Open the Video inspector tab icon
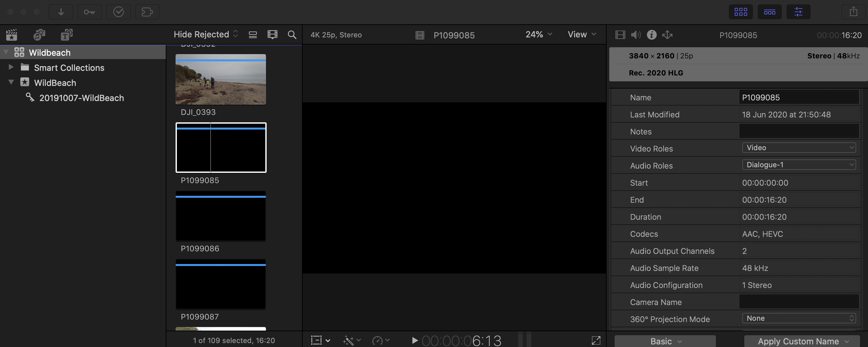Viewport: 868px width, 347px height. [620, 35]
